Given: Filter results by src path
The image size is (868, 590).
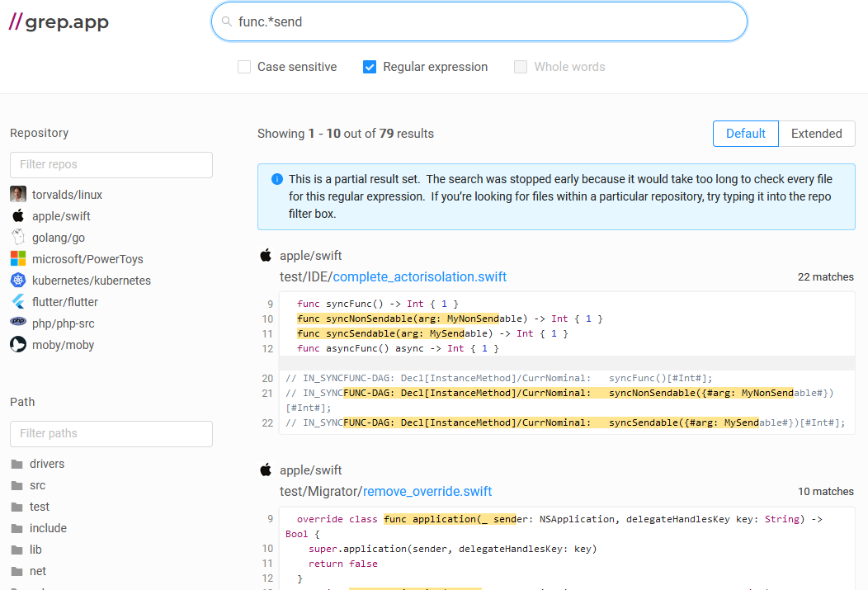Looking at the screenshot, I should pos(38,485).
